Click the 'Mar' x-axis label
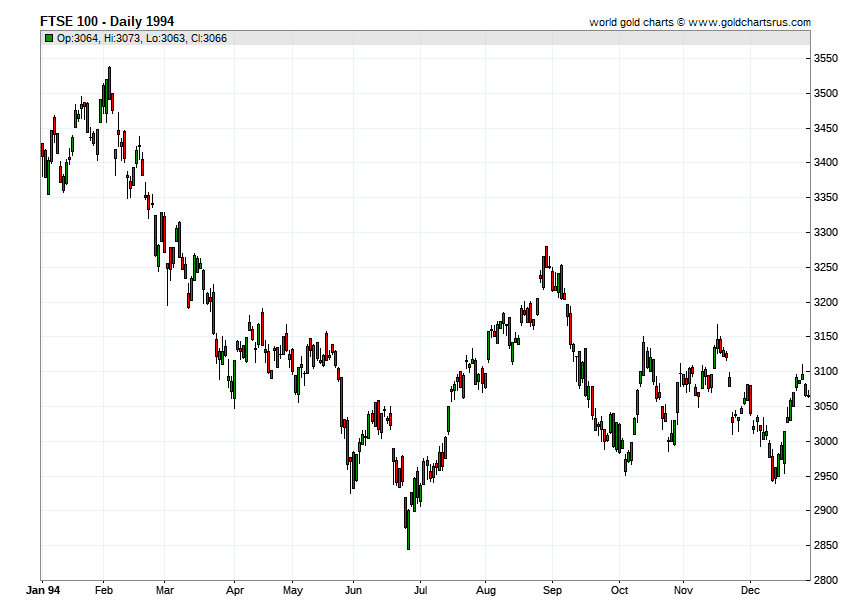This screenshot has height=616, width=850. coord(165,590)
